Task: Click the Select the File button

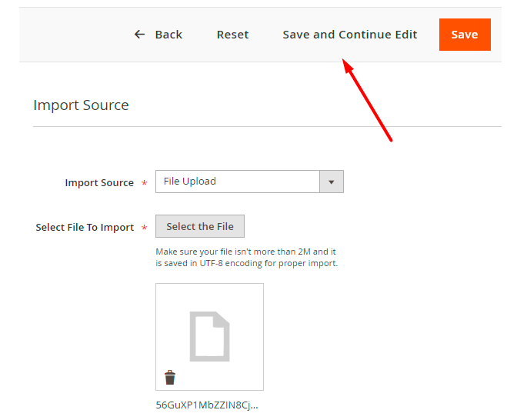Action: (x=200, y=226)
